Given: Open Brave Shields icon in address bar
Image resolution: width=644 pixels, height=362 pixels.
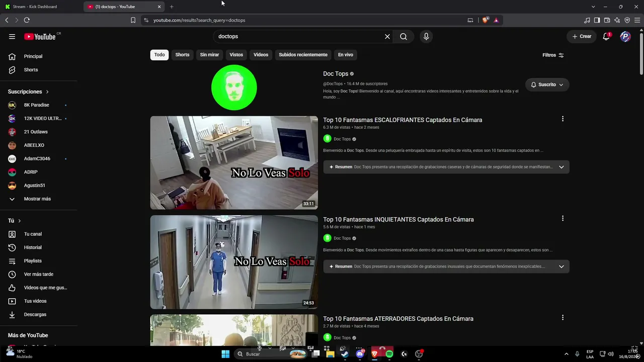Looking at the screenshot, I should [486, 20].
